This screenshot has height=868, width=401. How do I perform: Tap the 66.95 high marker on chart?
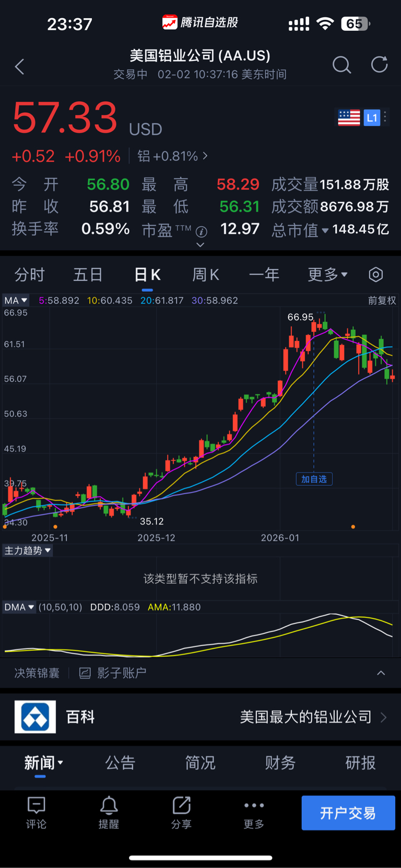[x=300, y=317]
